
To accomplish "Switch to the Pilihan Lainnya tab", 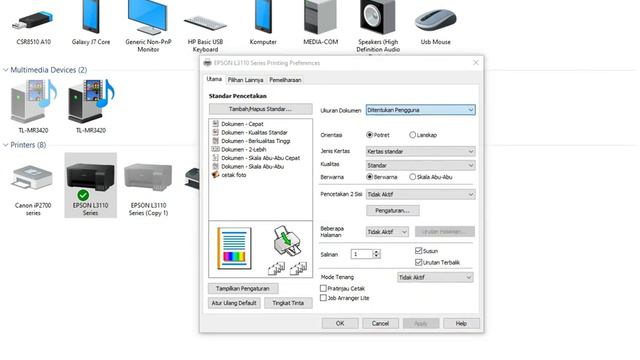I will (x=245, y=80).
